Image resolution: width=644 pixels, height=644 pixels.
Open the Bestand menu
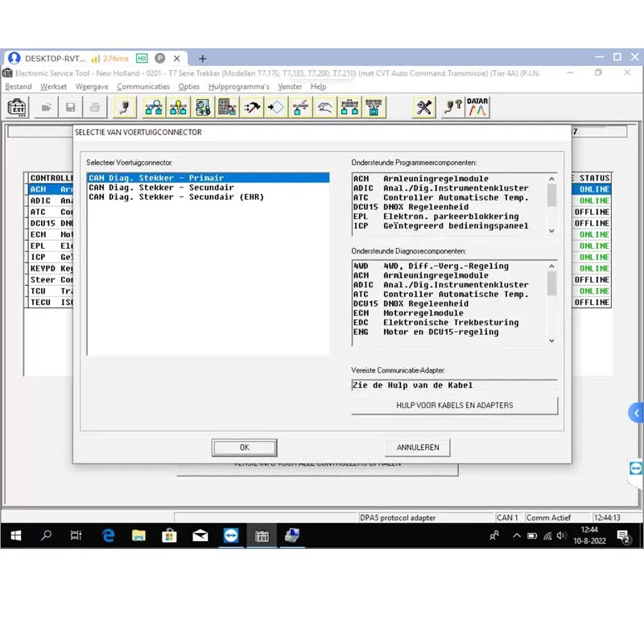(19, 87)
